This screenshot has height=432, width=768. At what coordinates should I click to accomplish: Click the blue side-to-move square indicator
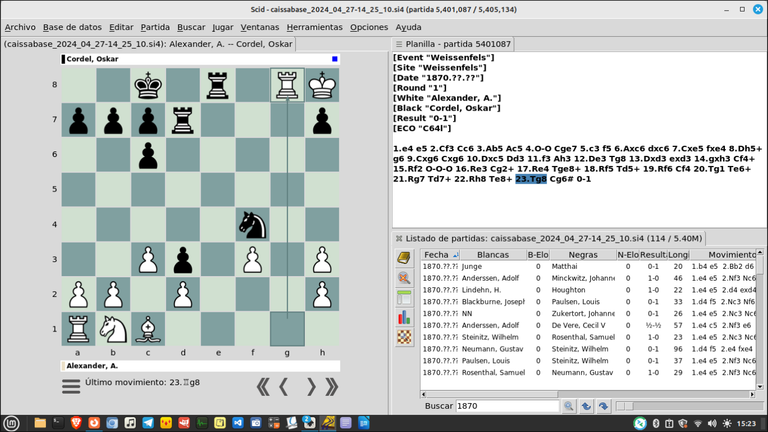335,59
